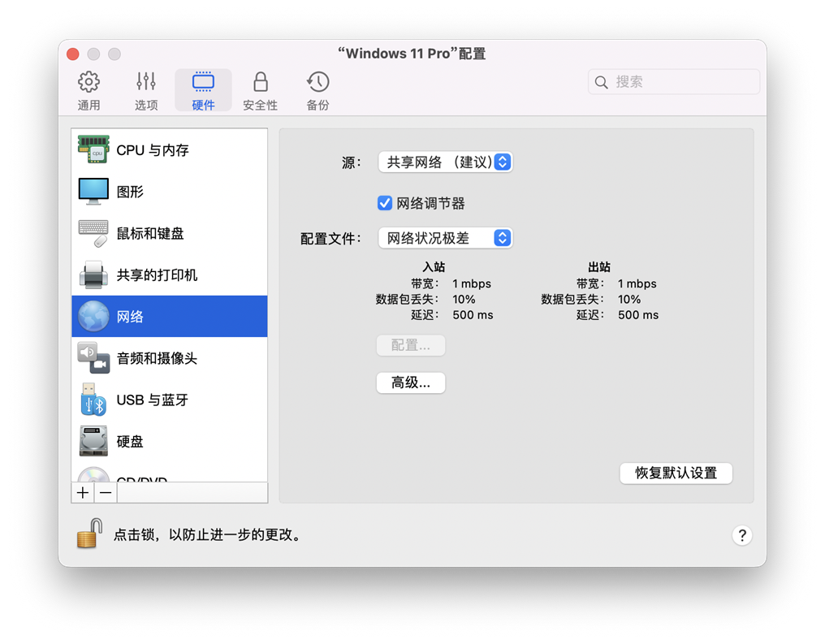Click the 入站 带宽 1 mbps value

[x=472, y=284]
